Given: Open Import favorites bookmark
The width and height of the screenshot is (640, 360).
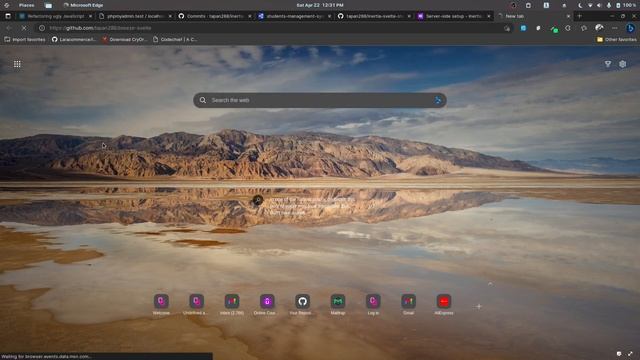Looking at the screenshot, I should (x=25, y=40).
